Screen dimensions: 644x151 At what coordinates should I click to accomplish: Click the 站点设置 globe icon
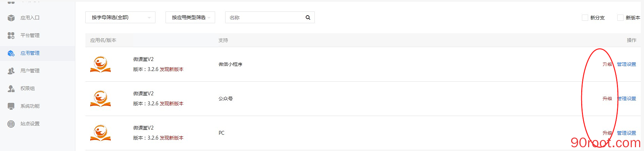pos(11,124)
